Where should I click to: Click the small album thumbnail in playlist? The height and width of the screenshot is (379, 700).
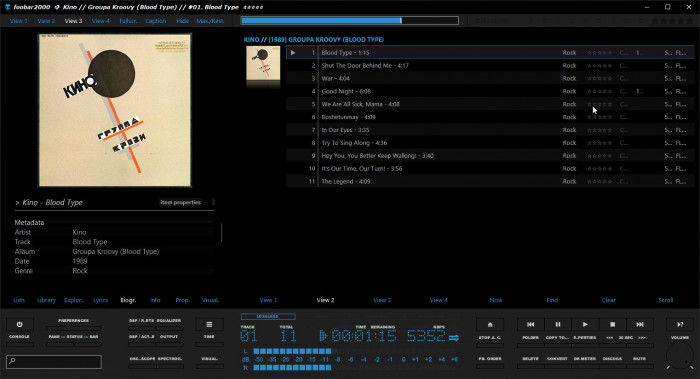pyautogui.click(x=263, y=63)
